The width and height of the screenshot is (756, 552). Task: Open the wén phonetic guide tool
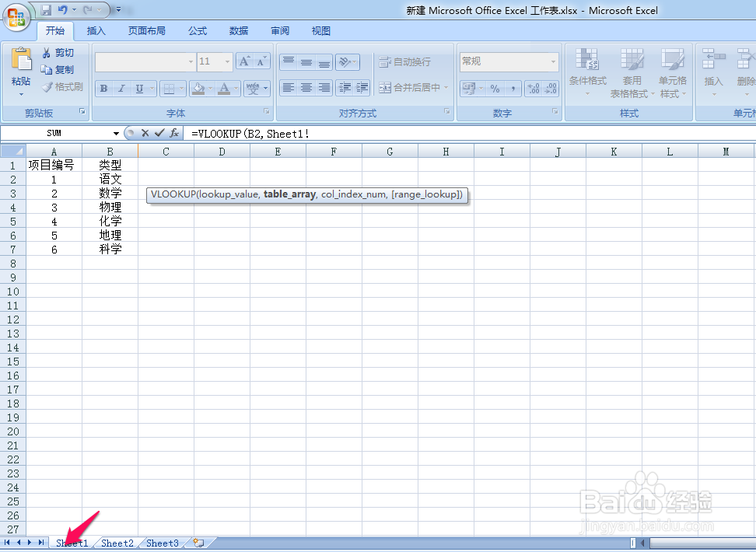253,88
